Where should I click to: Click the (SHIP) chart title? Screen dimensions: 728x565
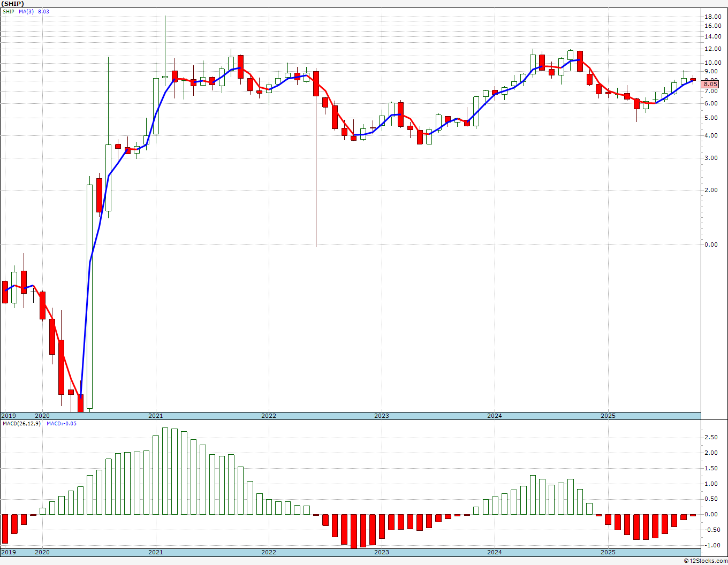(x=12, y=4)
